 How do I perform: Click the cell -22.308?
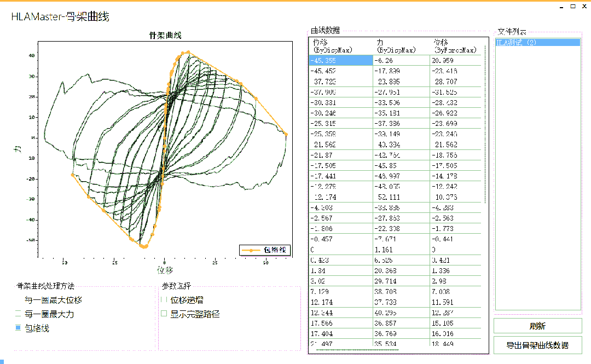[402, 229]
